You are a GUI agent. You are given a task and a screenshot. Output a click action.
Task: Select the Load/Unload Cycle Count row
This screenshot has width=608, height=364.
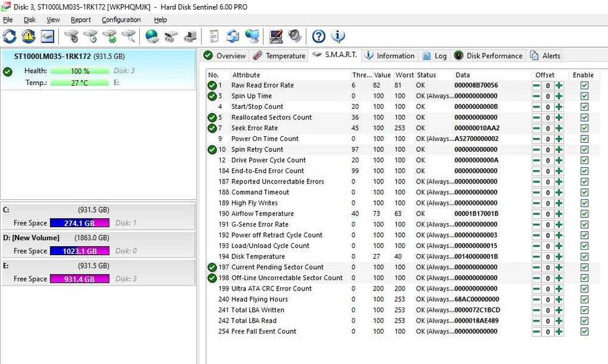pos(403,246)
